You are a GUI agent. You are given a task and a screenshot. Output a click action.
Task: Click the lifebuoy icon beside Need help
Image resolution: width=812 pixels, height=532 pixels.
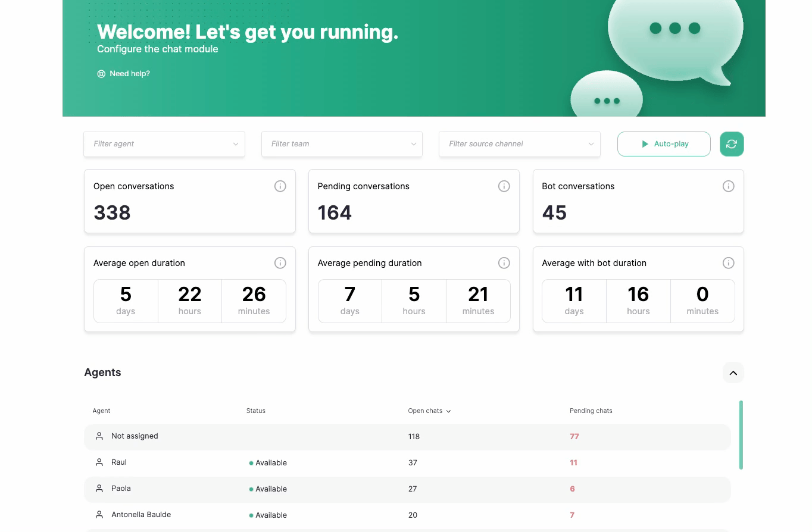pos(101,74)
